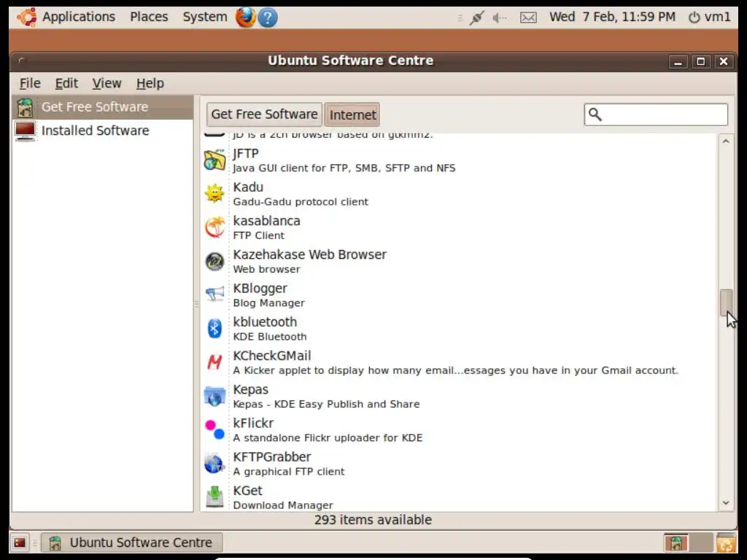Viewport: 747px width, 560px height.
Task: Click the JFTP app icon
Action: (x=214, y=160)
